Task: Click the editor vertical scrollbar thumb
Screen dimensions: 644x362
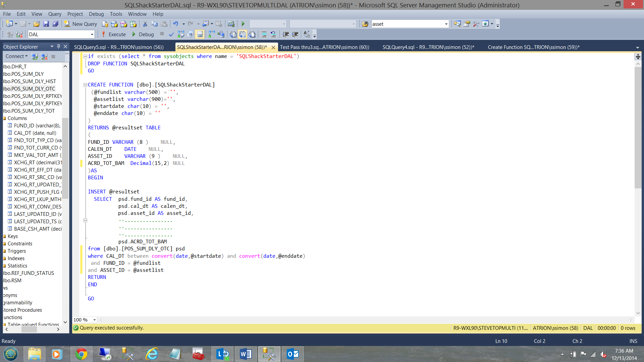Action: point(638,127)
